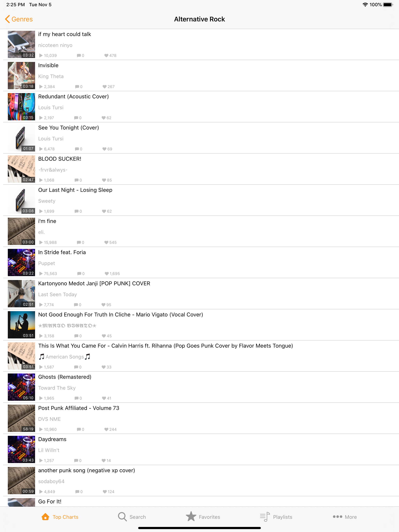Tap the More three-dots icon
The height and width of the screenshot is (532, 399).
[337, 517]
